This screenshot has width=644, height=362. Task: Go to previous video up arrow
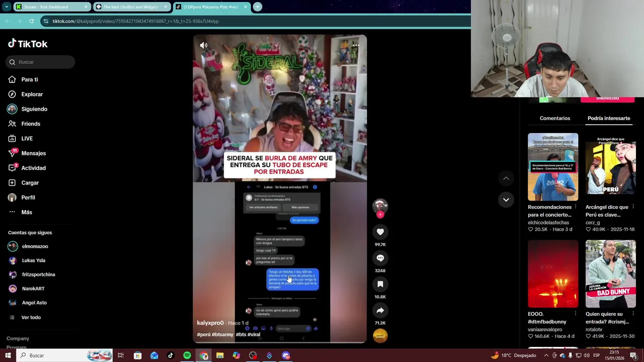[x=506, y=178]
